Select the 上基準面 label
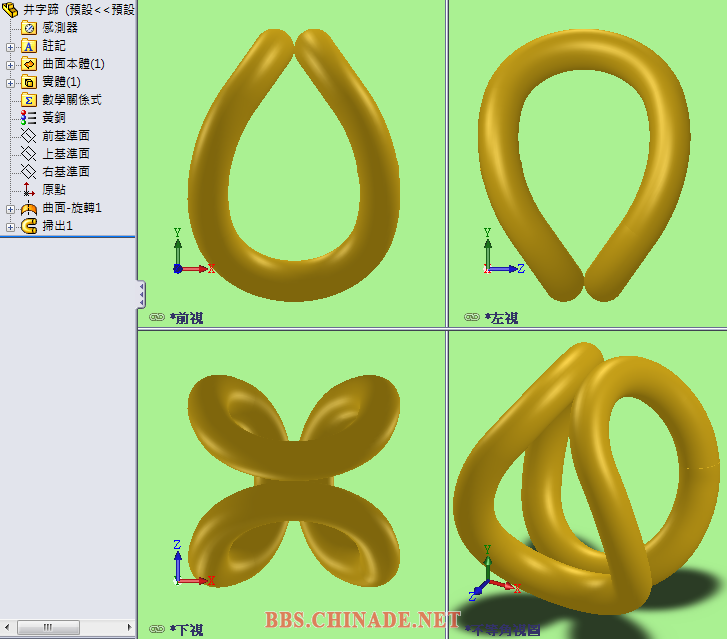Image resolution: width=727 pixels, height=639 pixels. [66, 153]
